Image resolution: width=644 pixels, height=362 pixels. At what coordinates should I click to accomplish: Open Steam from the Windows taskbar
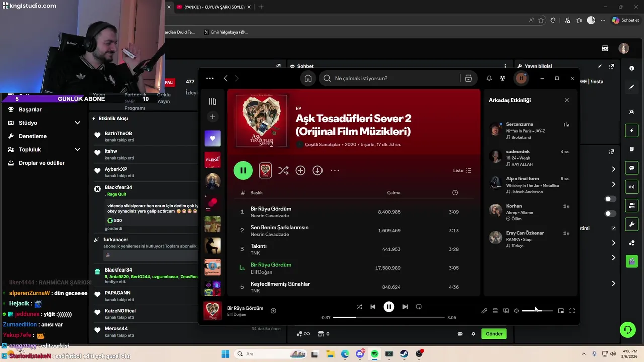[x=404, y=354]
